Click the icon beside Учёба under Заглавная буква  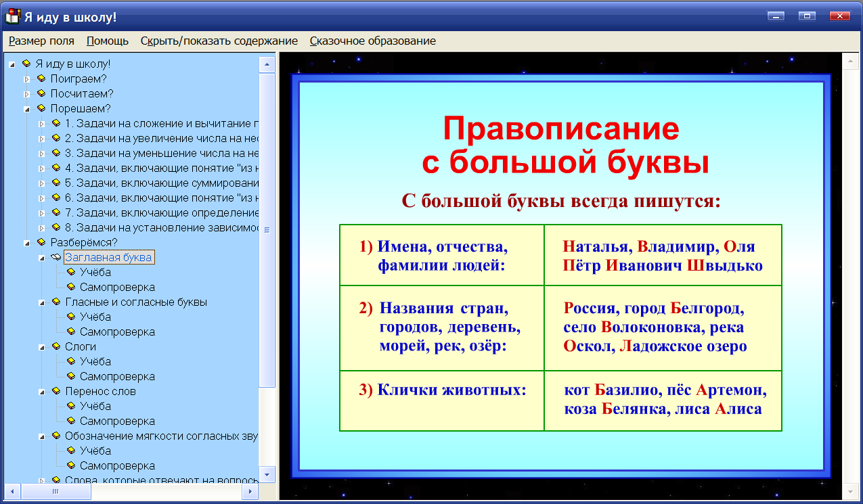click(70, 272)
